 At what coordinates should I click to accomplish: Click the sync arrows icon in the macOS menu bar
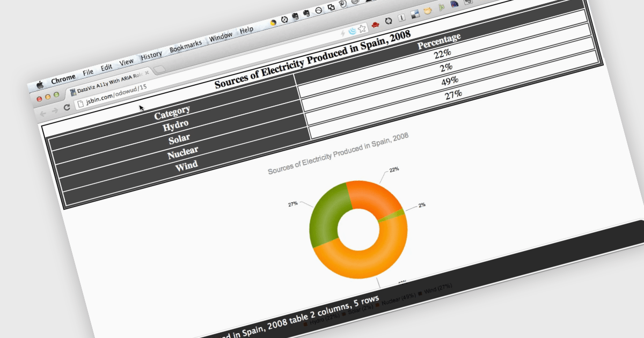(x=284, y=20)
